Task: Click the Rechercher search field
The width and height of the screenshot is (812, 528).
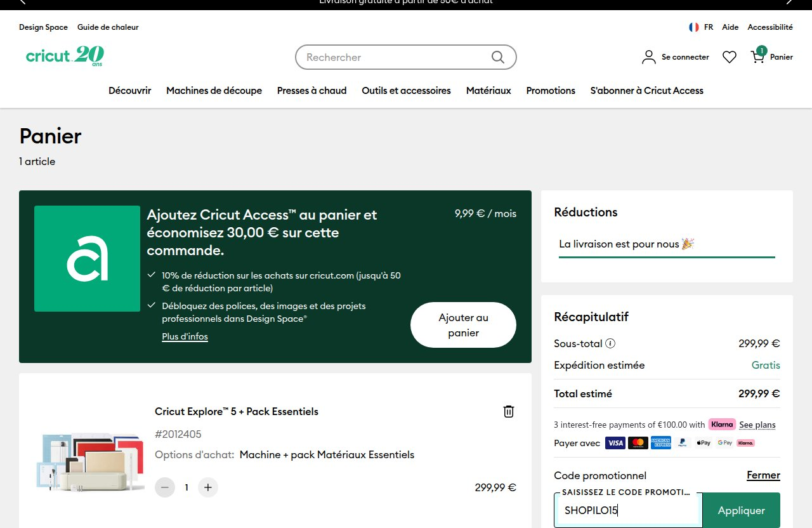Action: 406,57
